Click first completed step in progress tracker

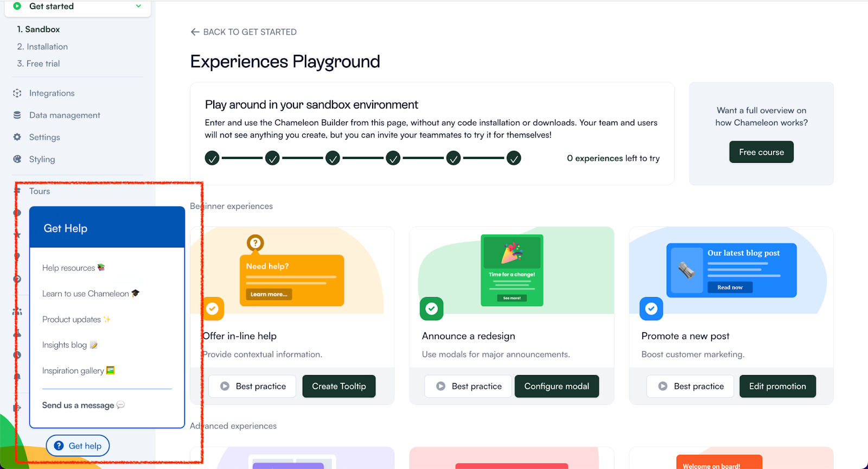tap(212, 158)
